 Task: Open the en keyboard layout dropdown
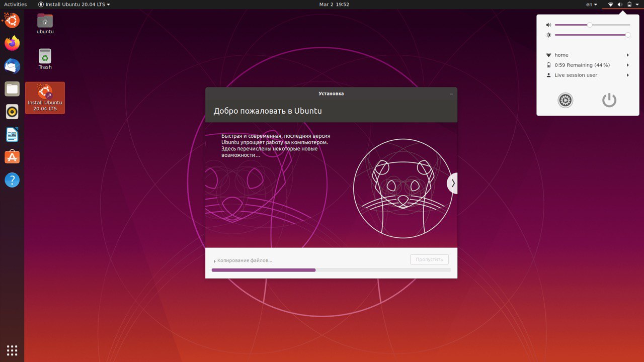click(x=592, y=5)
